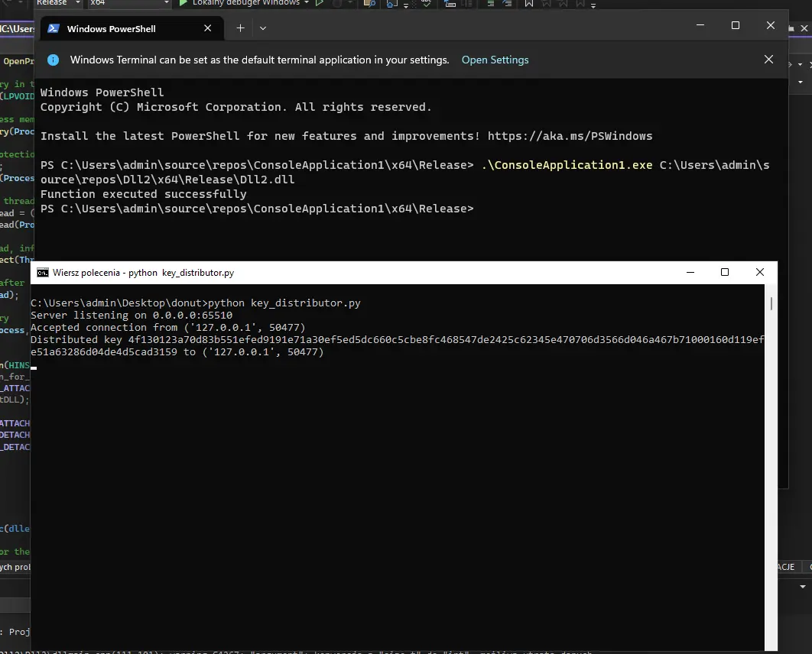Open a new terminal tab with plus icon
The image size is (812, 654).
240,28
